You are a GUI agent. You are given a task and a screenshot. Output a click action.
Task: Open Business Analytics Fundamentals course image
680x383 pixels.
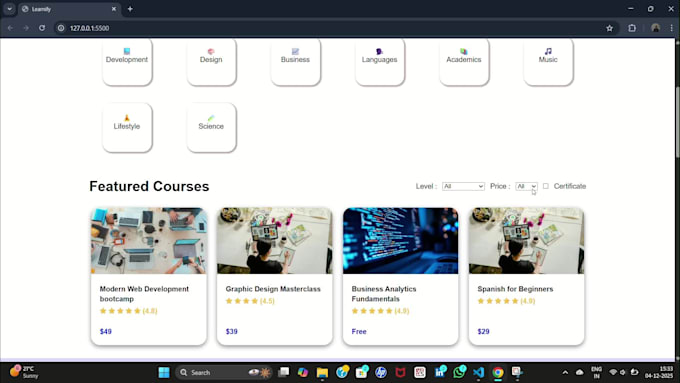coord(400,241)
